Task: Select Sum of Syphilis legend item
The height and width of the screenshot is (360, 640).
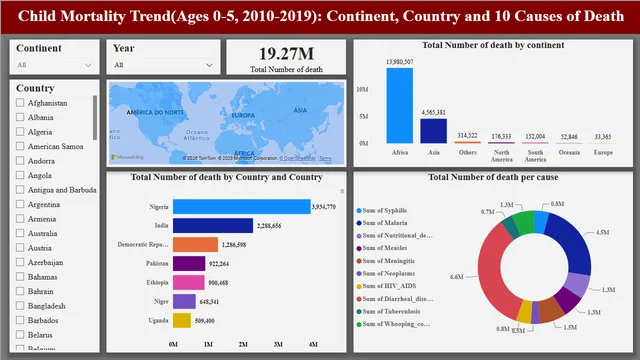Action: coord(382,211)
